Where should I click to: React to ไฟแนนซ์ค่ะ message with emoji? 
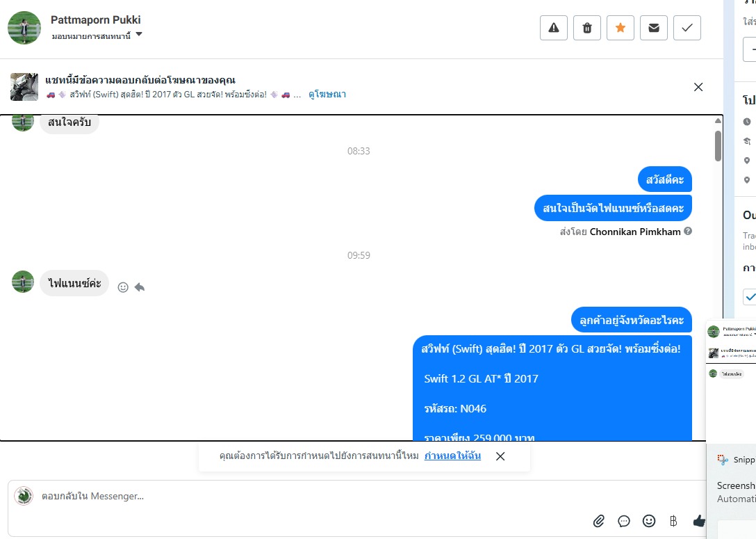click(x=123, y=288)
